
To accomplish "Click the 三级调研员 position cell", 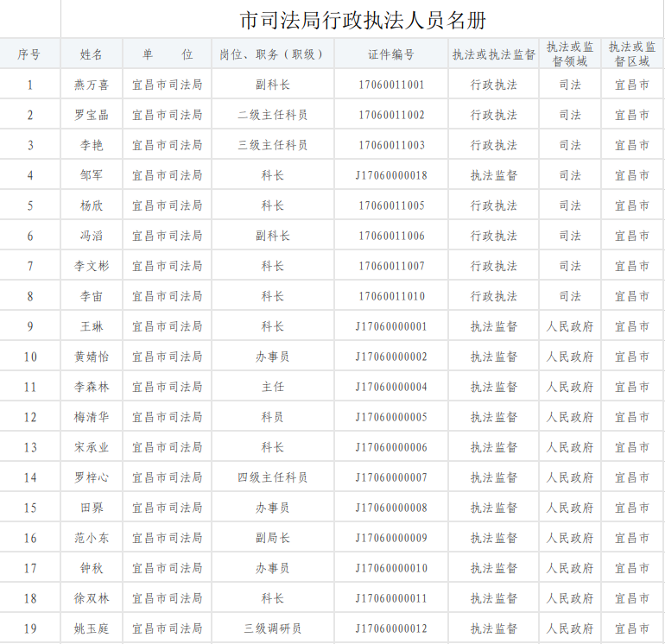I will (272, 628).
